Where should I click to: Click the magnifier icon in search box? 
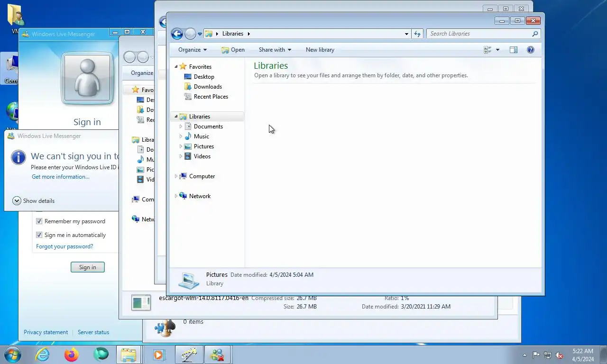(x=535, y=34)
